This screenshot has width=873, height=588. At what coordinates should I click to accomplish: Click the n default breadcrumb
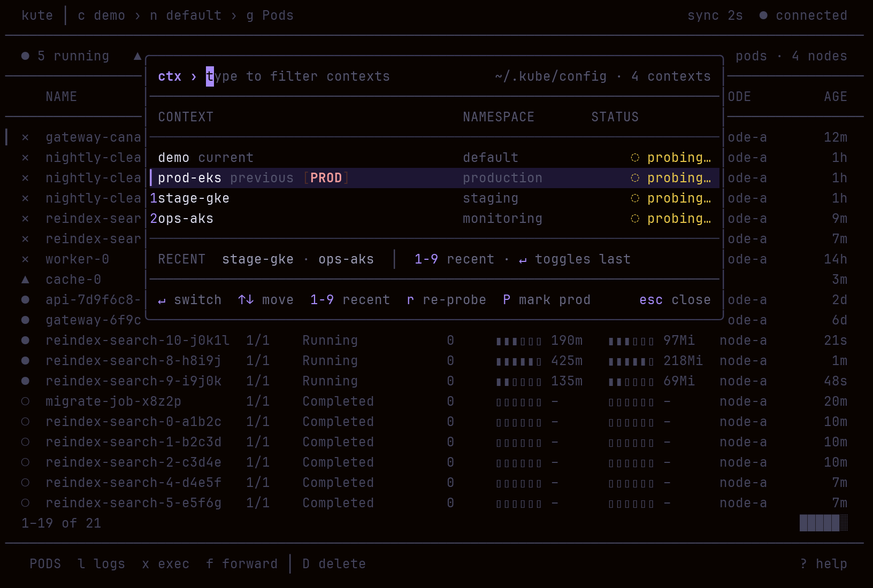pyautogui.click(x=186, y=16)
